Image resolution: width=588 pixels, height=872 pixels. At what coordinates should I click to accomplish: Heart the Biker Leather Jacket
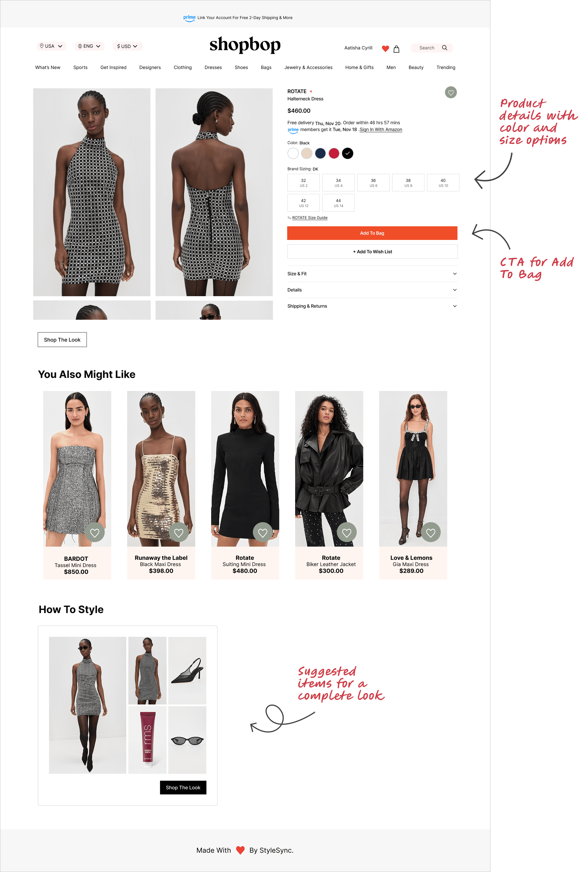point(347,532)
